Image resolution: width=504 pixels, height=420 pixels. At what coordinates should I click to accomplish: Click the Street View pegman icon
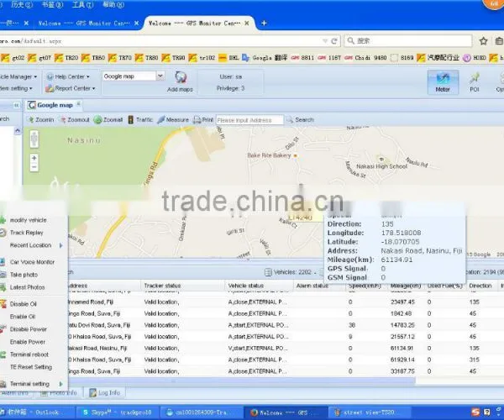click(x=34, y=139)
